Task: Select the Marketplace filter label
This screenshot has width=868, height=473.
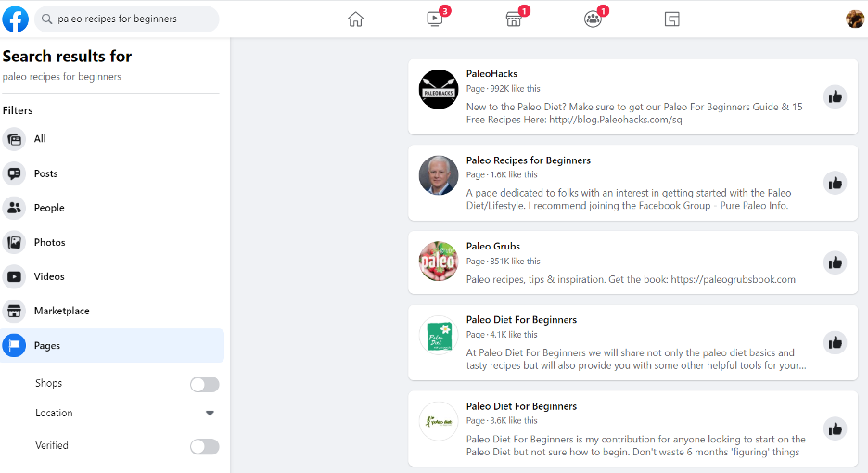Action: (x=61, y=311)
